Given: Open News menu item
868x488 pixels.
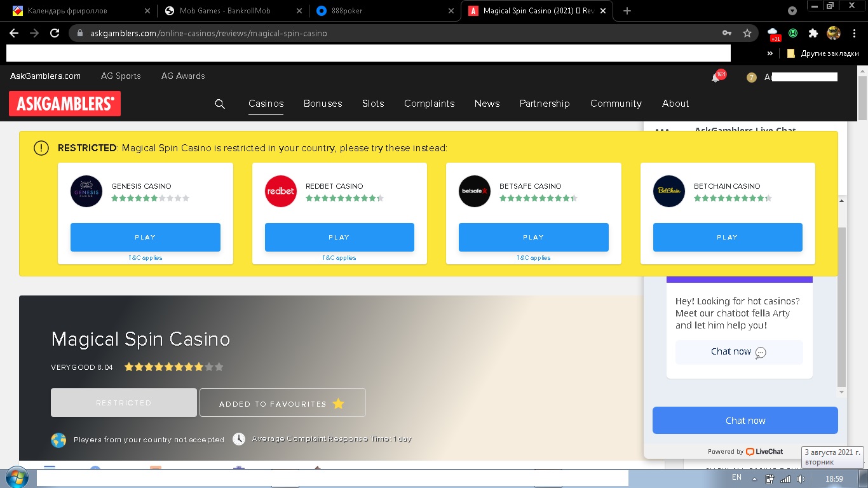Looking at the screenshot, I should click(x=487, y=104).
